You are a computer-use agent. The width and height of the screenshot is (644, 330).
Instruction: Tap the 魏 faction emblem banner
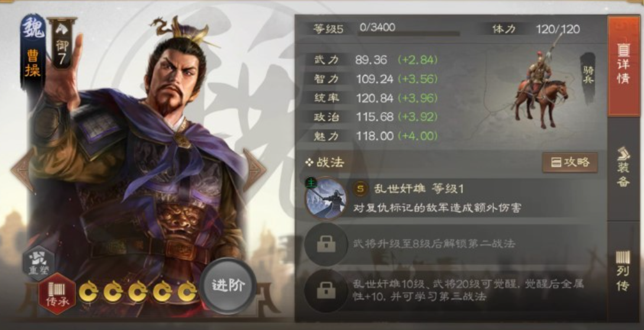33,47
